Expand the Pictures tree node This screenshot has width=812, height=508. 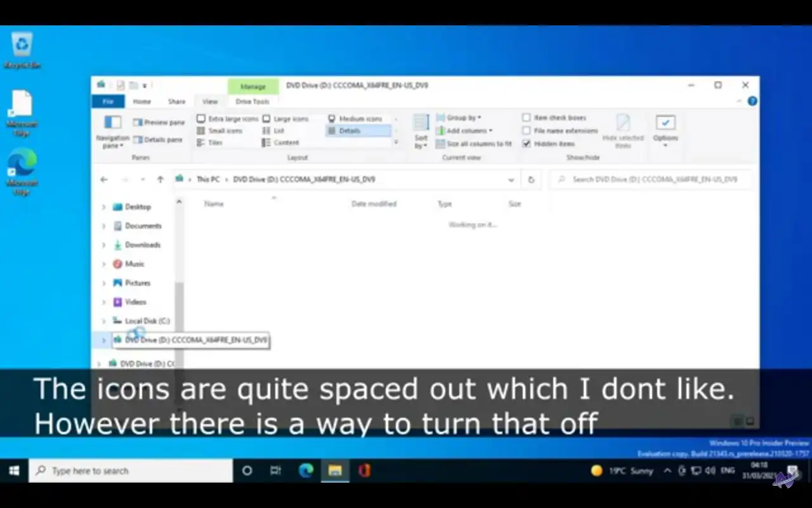pos(104,283)
